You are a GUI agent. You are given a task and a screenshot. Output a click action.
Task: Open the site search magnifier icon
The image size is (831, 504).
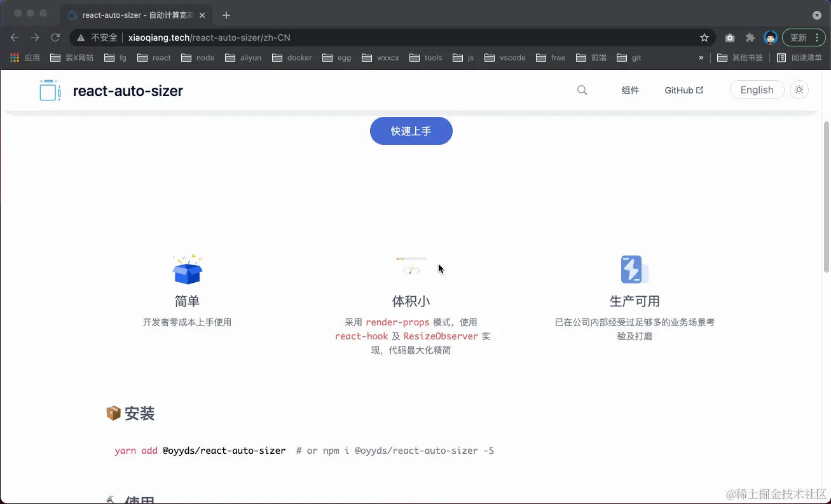[582, 90]
